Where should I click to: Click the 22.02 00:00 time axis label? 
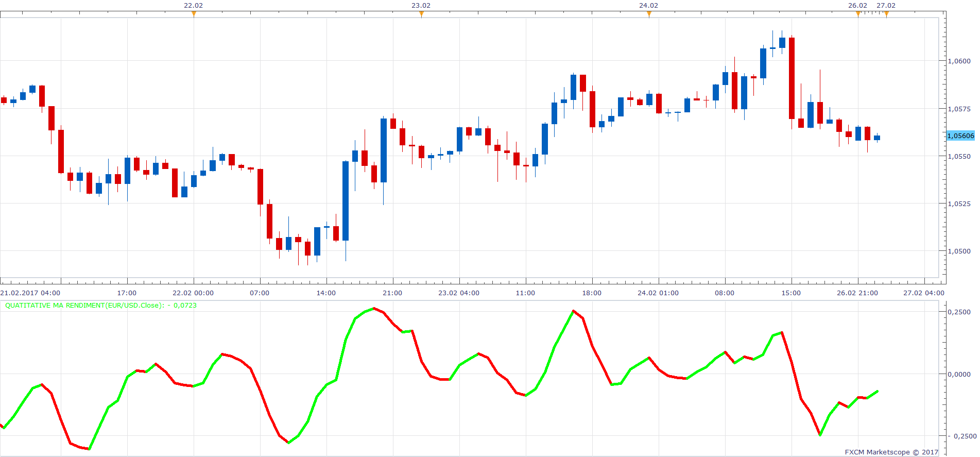tap(193, 293)
